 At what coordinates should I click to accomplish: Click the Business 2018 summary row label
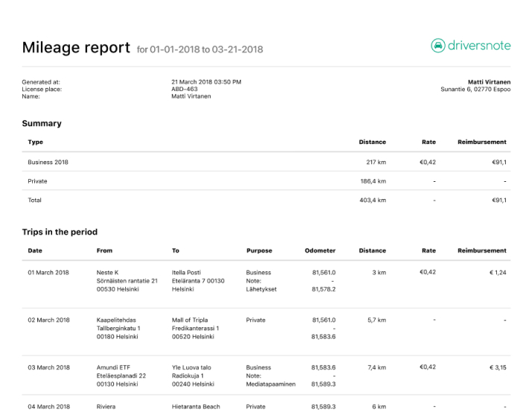[x=48, y=163]
